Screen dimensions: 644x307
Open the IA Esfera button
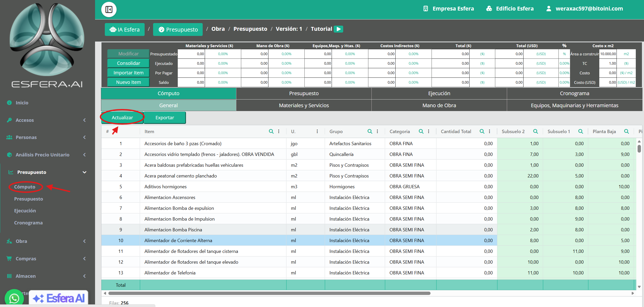(125, 29)
